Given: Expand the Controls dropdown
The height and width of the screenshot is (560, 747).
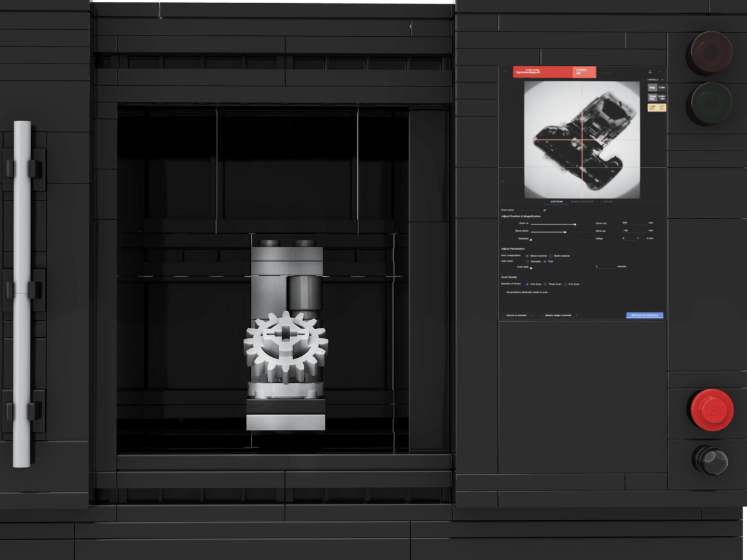Looking at the screenshot, I should click(x=655, y=80).
